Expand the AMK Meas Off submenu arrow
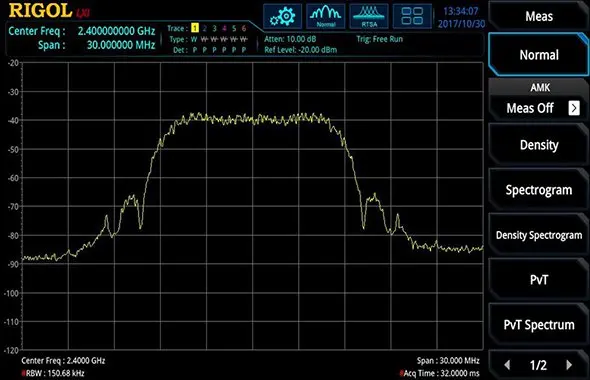The width and height of the screenshot is (590, 380). pyautogui.click(x=574, y=108)
